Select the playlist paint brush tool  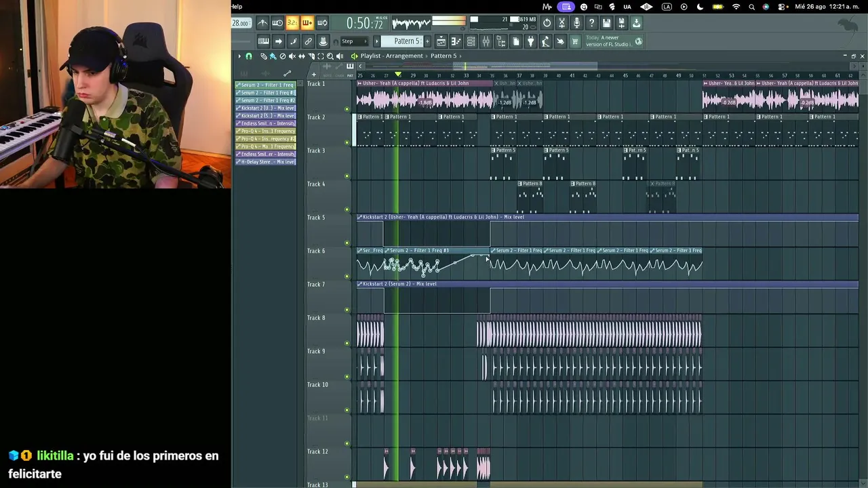pos(273,56)
